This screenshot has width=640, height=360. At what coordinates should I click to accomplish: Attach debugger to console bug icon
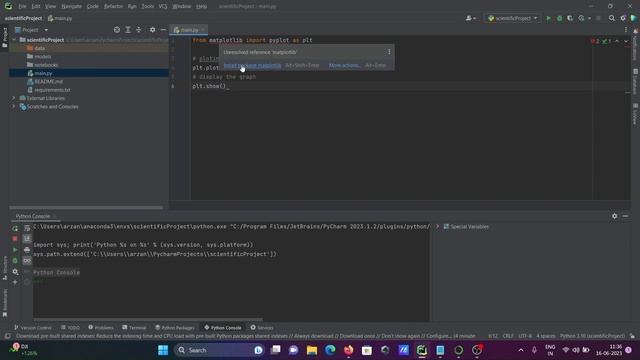[15, 260]
